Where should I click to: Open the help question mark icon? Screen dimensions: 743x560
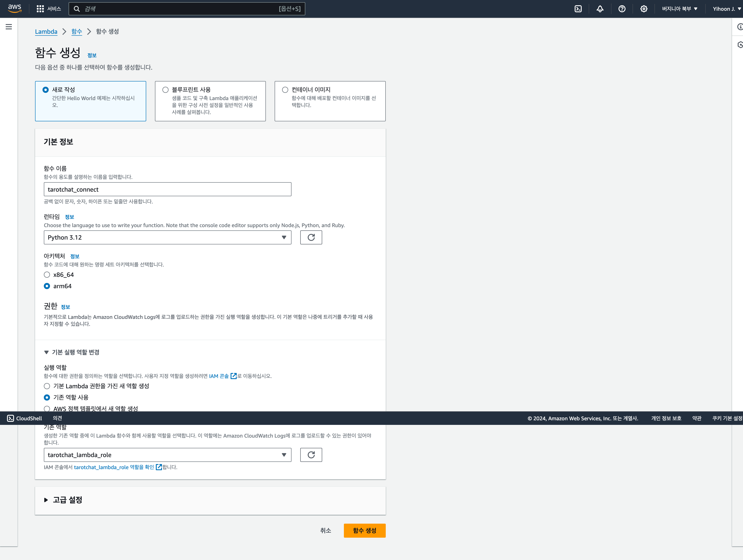[622, 9]
